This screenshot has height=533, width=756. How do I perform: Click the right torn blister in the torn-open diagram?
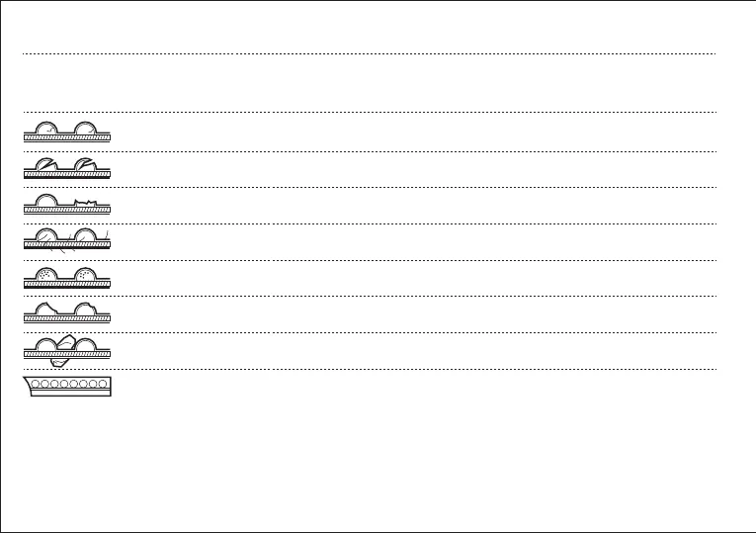pos(86,165)
